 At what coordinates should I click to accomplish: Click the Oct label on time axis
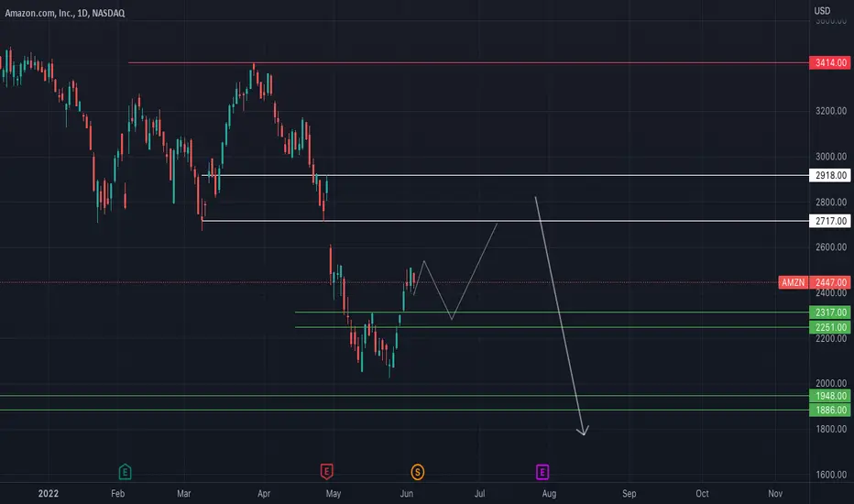(702, 493)
